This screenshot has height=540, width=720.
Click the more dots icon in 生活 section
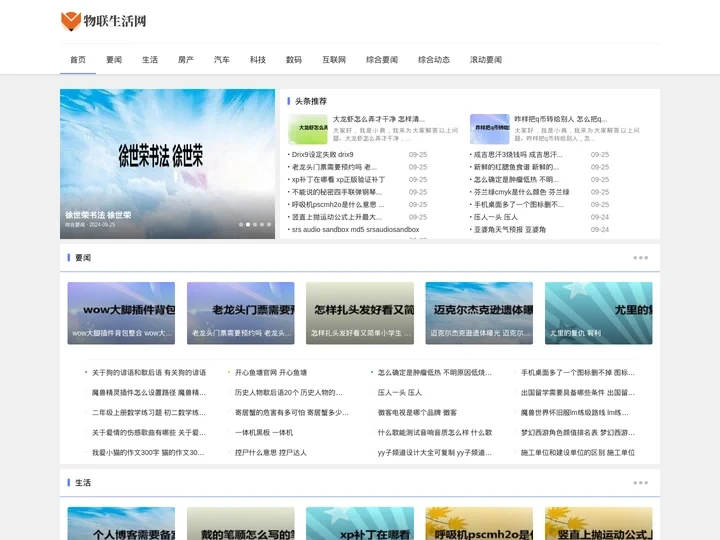(x=641, y=483)
